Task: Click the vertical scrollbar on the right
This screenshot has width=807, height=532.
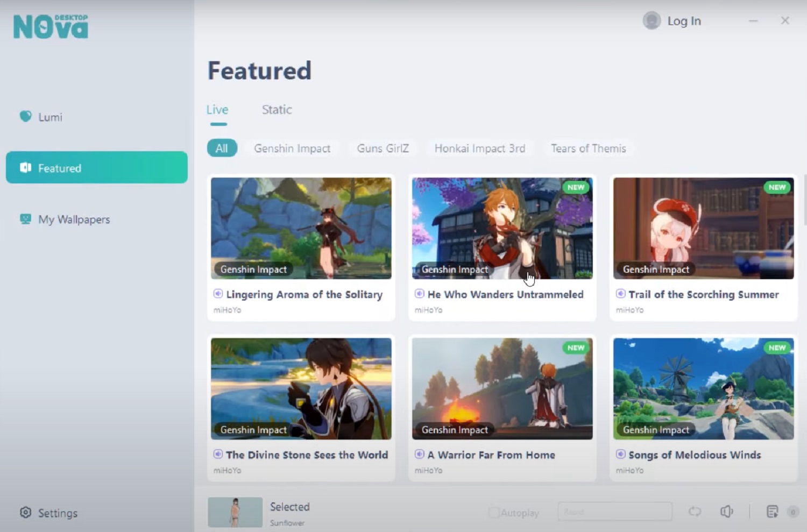Action: pos(805,199)
